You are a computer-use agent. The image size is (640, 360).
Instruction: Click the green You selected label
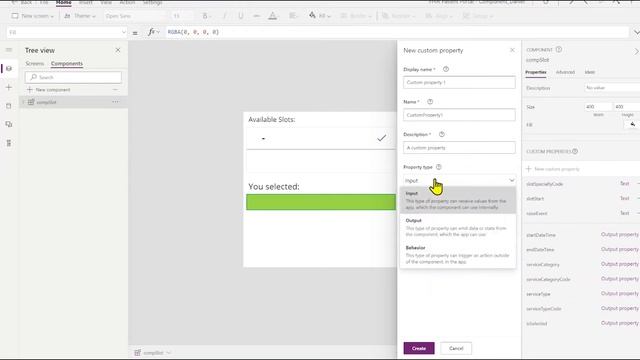(321, 202)
